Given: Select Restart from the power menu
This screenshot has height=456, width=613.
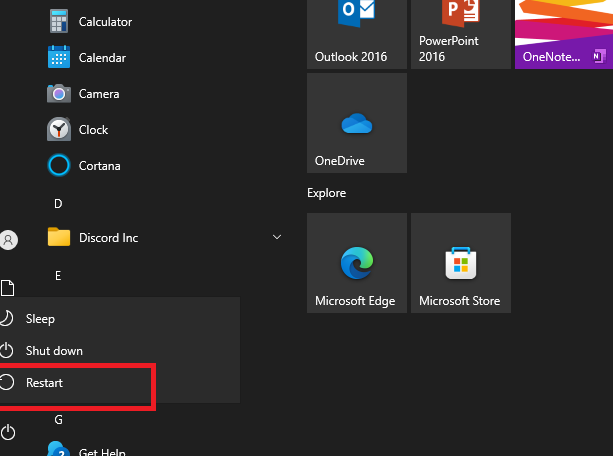Looking at the screenshot, I should coord(45,383).
